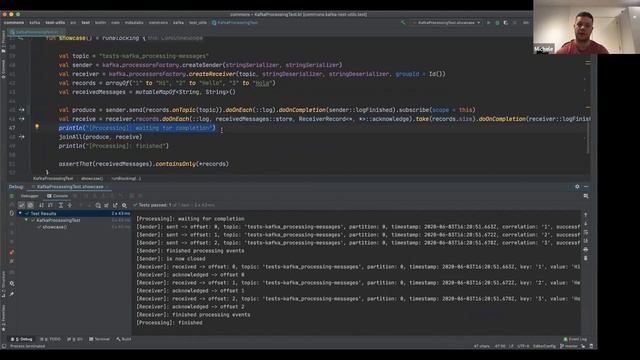Image resolution: width=640 pixels, height=360 pixels.
Task: Toggle sorting tests by duration
Action: click(x=50, y=205)
